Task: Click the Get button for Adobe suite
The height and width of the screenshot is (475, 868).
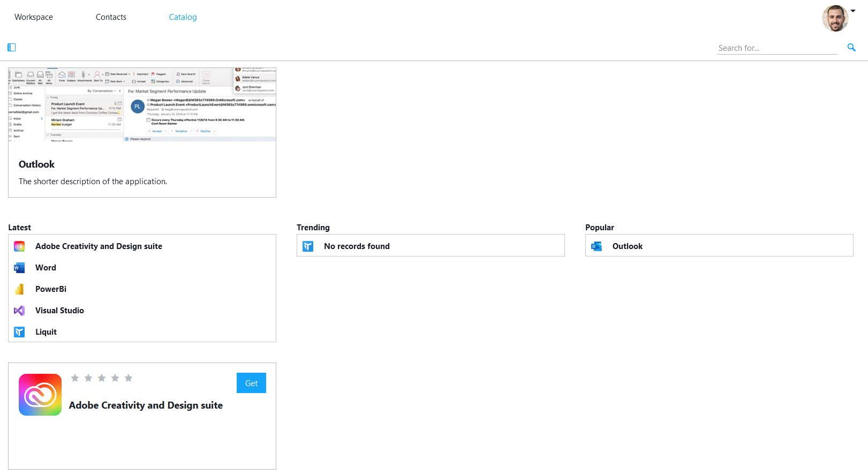Action: point(251,383)
